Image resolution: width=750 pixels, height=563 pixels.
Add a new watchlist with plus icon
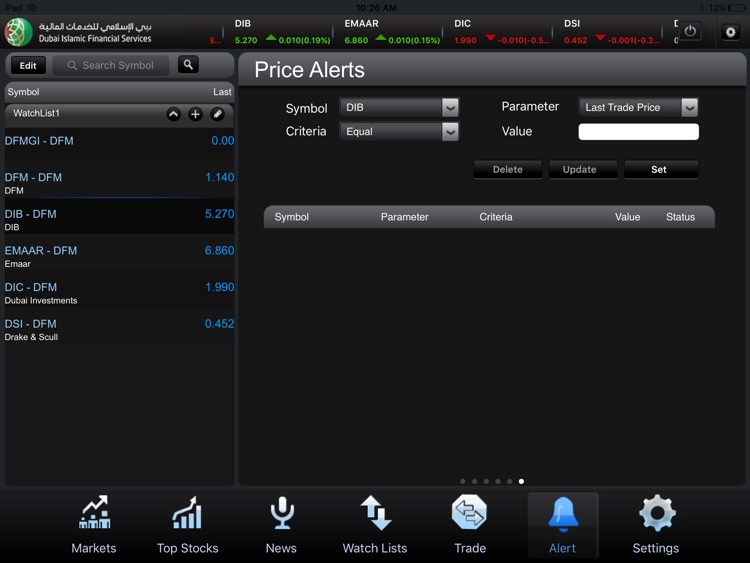point(195,114)
